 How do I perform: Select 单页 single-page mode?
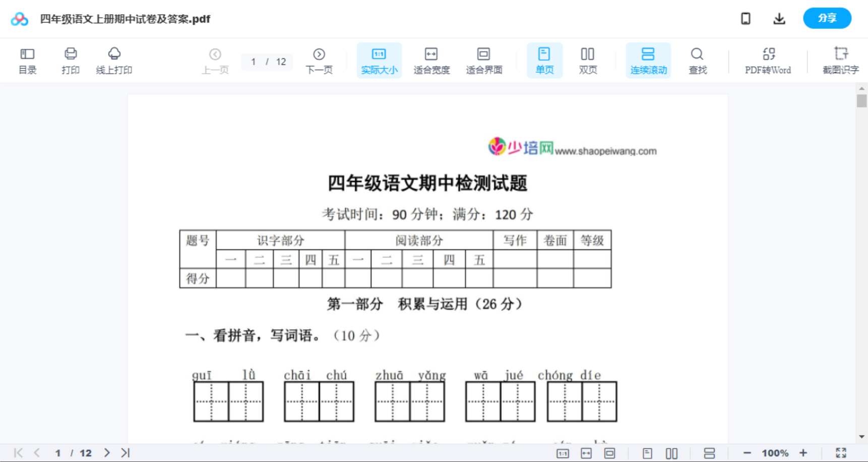pos(544,60)
